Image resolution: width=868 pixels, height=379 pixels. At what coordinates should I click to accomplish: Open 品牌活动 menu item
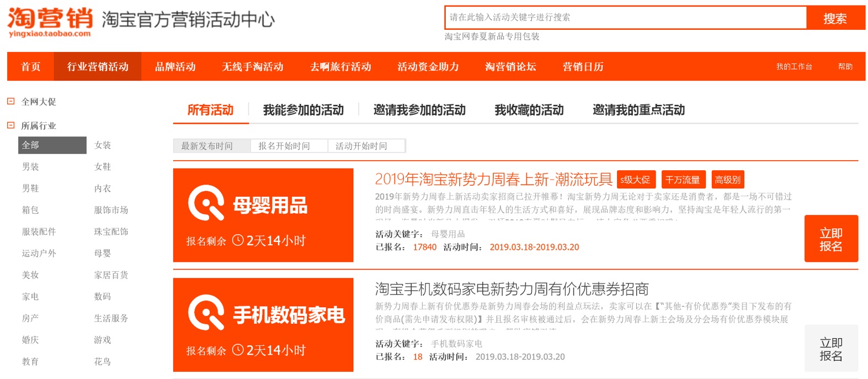tap(175, 66)
